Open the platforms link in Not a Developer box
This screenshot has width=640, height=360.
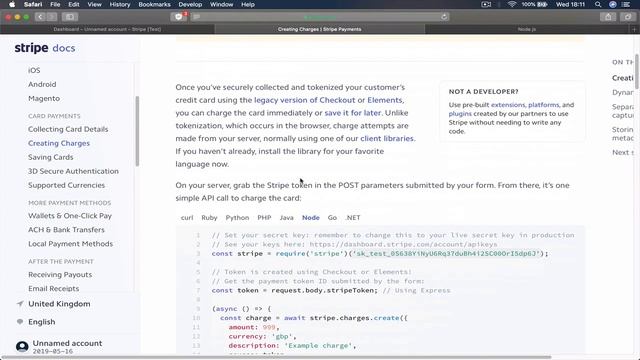pyautogui.click(x=544, y=105)
